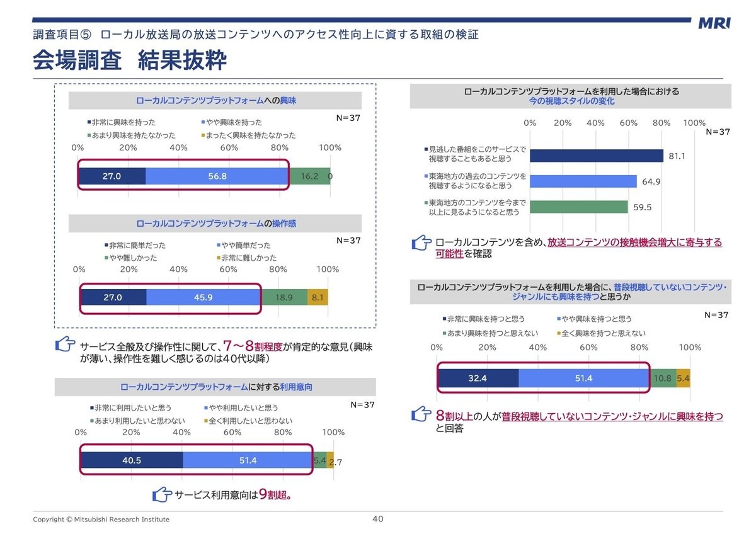
Task: Click the 16.2 green bar segment
Action: tap(309, 176)
